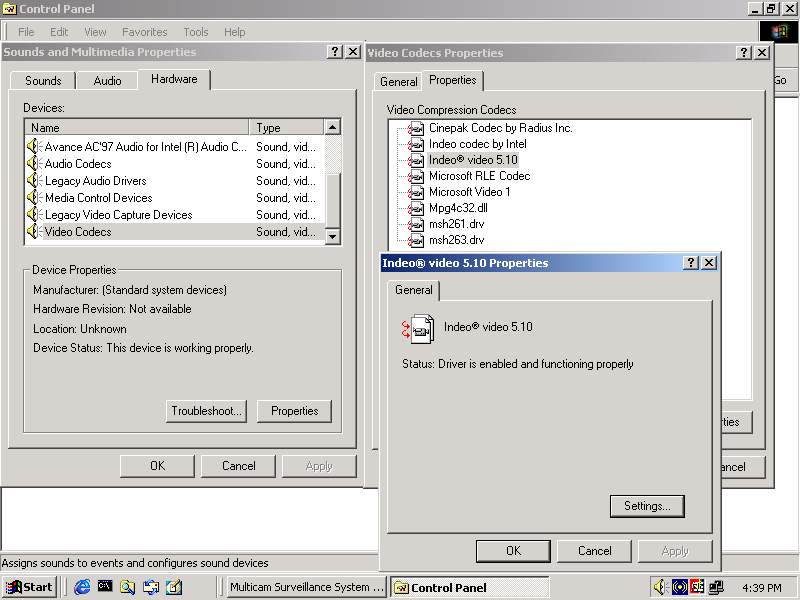Image resolution: width=800 pixels, height=600 pixels.
Task: Open the View menu
Action: point(95,32)
